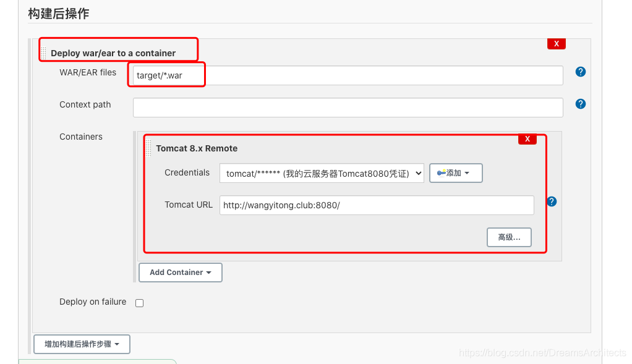Grab the Deploy war/ear drag handle

(x=43, y=53)
